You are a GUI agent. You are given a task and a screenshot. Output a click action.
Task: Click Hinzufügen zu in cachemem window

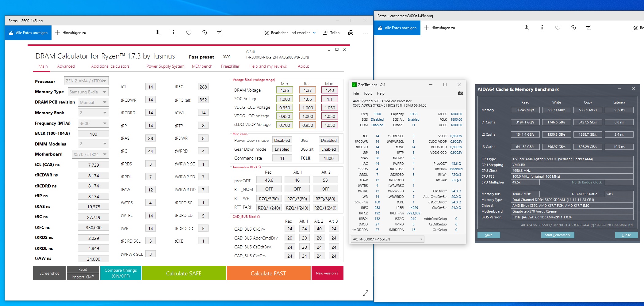(x=440, y=28)
